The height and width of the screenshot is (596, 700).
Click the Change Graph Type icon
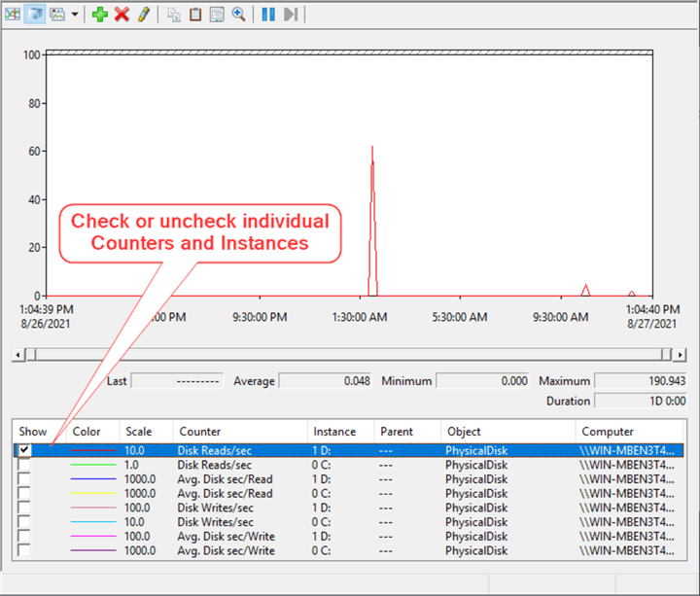point(57,15)
